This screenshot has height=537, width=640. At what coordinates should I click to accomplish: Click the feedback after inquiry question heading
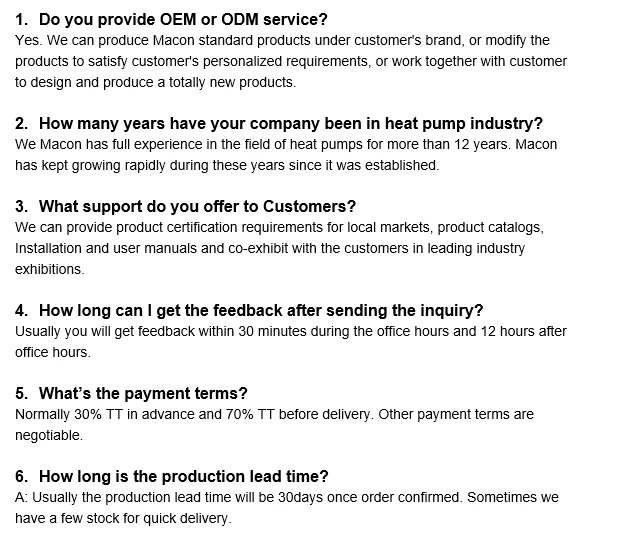click(260, 310)
